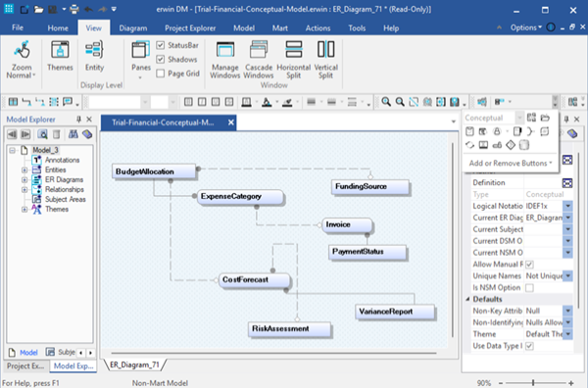The width and height of the screenshot is (588, 388).
Task: Collapse the Defaults property group
Action: (467, 299)
